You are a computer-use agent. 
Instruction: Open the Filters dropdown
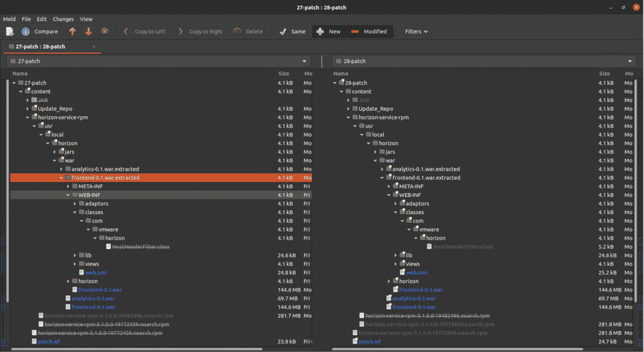click(x=416, y=31)
